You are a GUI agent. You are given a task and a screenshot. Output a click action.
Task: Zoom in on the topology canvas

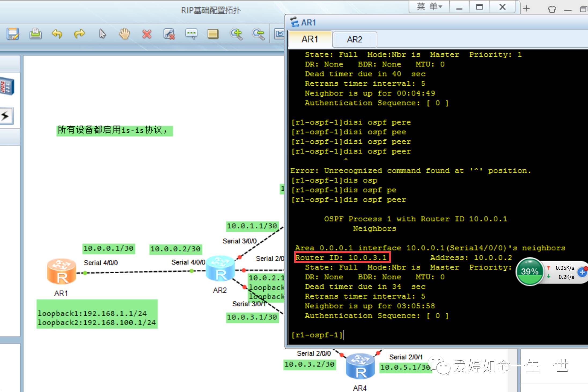[236, 34]
